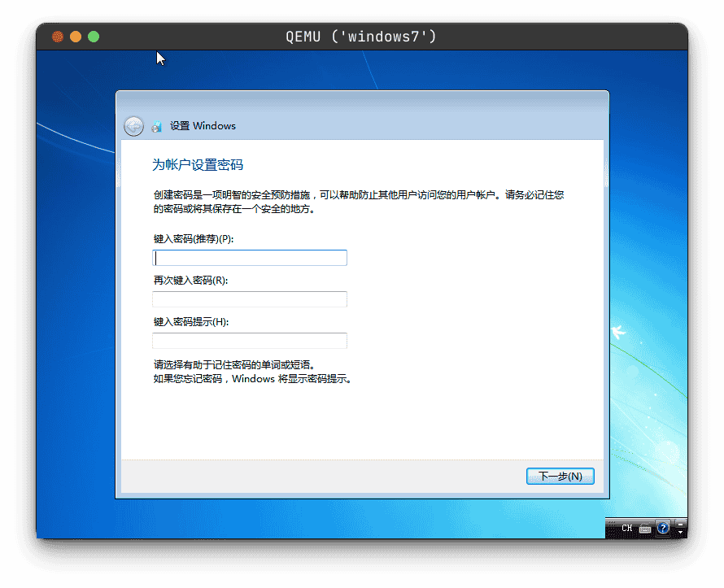Grab the language bar dotted handle
The width and height of the screenshot is (724, 588).
coord(612,527)
